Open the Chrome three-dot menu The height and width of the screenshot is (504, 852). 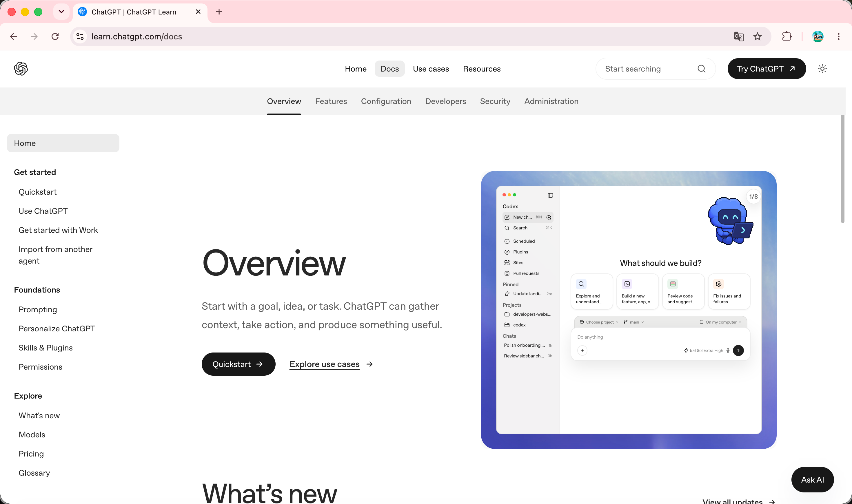pyautogui.click(x=839, y=36)
